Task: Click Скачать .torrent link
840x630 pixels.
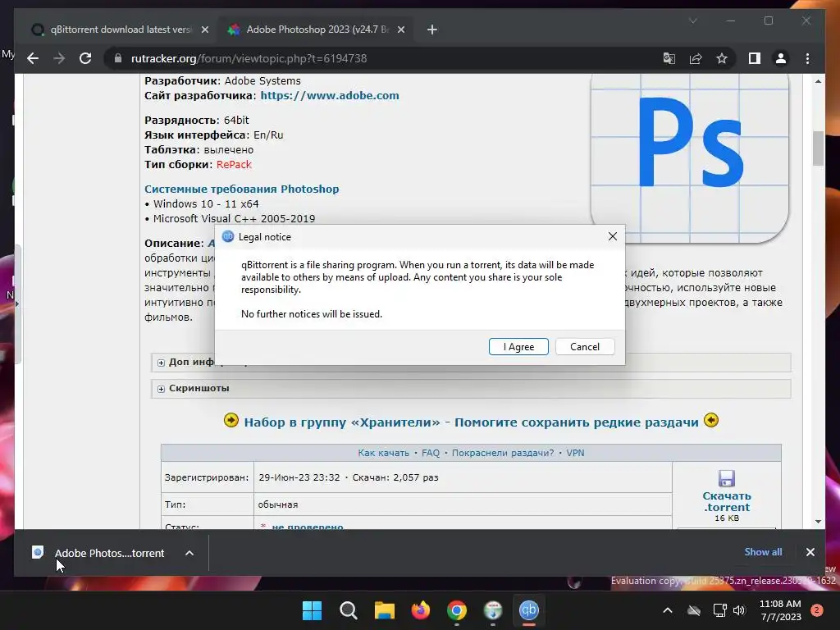Action: click(x=727, y=501)
